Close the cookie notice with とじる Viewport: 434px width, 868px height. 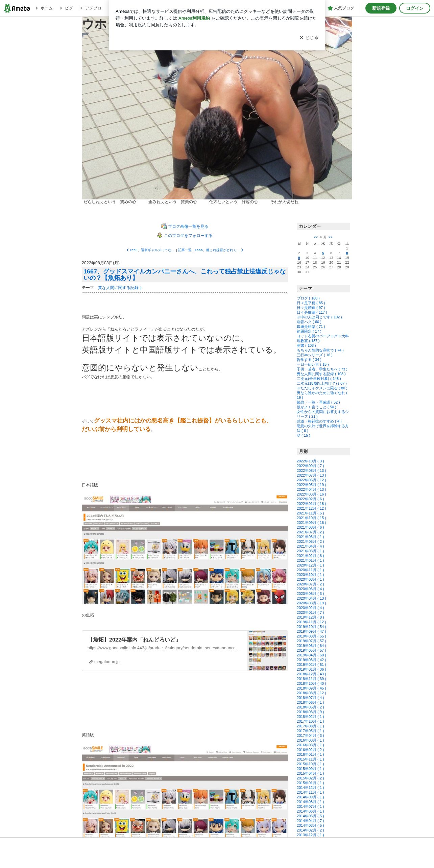click(309, 38)
